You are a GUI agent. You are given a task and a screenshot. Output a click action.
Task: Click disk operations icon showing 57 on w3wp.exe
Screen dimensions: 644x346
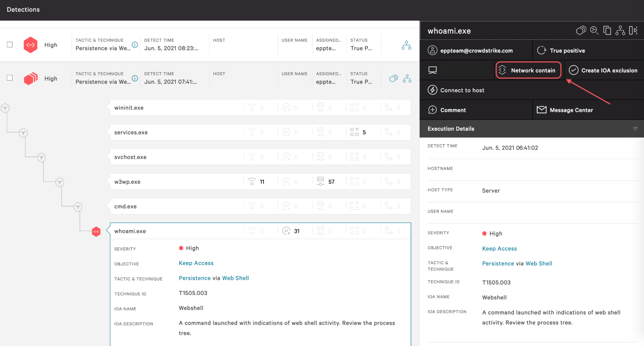321,182
